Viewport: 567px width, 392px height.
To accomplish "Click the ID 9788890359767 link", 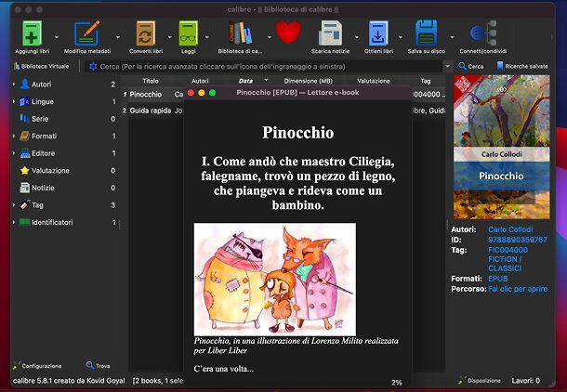I will 518,240.
